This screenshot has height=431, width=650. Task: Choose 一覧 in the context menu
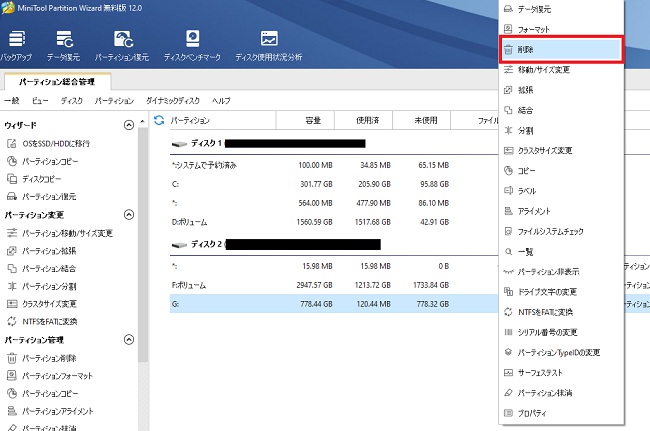coord(562,252)
